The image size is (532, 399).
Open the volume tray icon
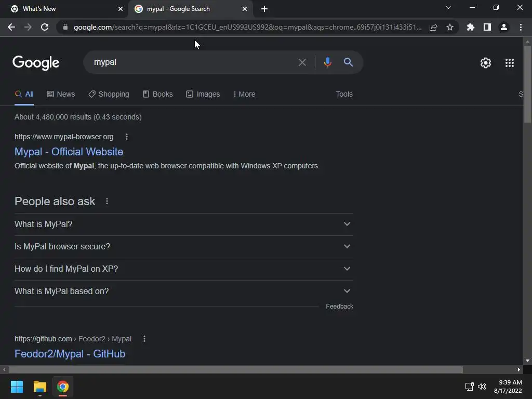click(482, 387)
